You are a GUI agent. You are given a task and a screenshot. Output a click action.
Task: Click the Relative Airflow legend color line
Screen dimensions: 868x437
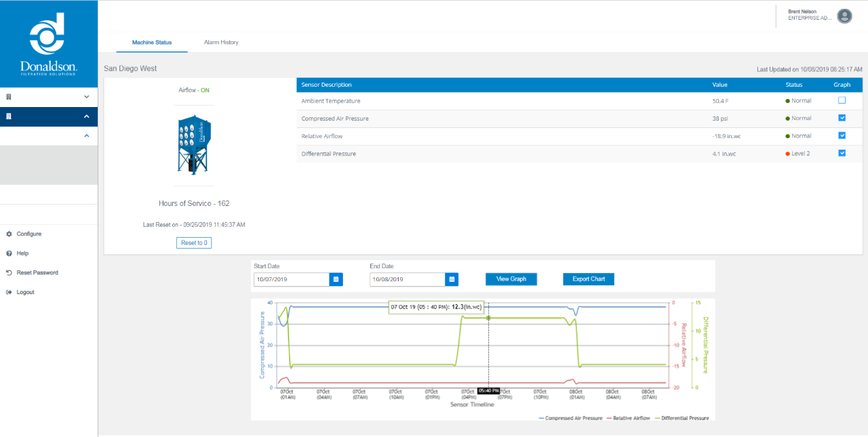click(609, 419)
